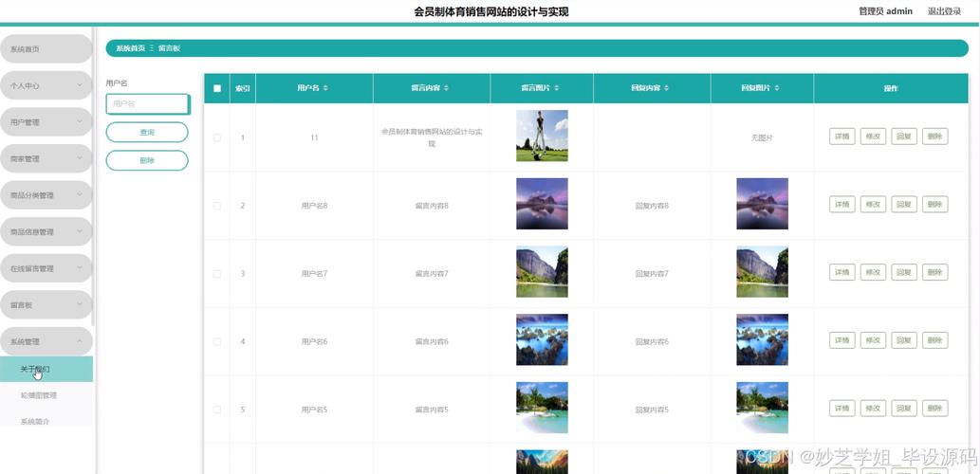This screenshot has width=980, height=474.
Task: Click 删除 in 用户名8 row
Action: 935,204
